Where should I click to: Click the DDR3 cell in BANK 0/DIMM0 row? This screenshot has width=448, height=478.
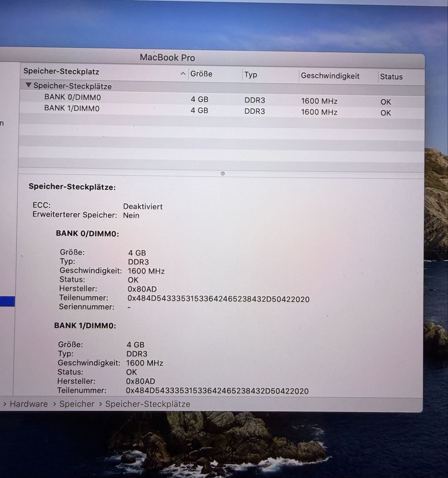[x=255, y=100]
